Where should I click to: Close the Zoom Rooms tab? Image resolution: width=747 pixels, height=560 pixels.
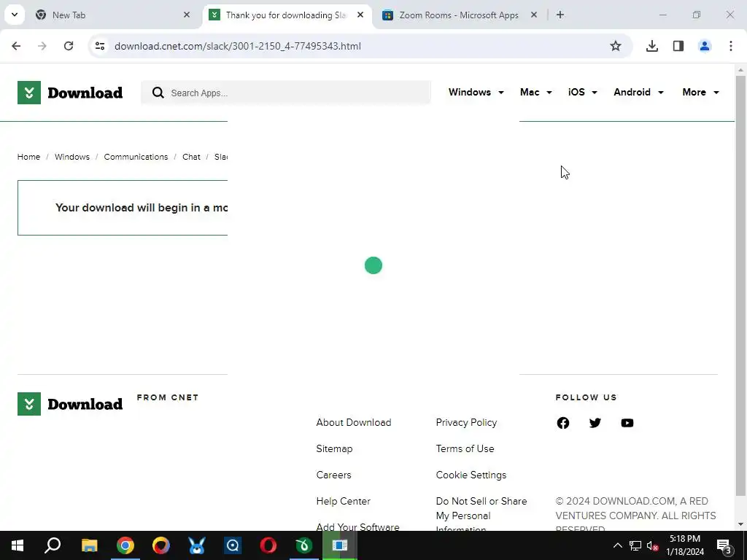(534, 15)
